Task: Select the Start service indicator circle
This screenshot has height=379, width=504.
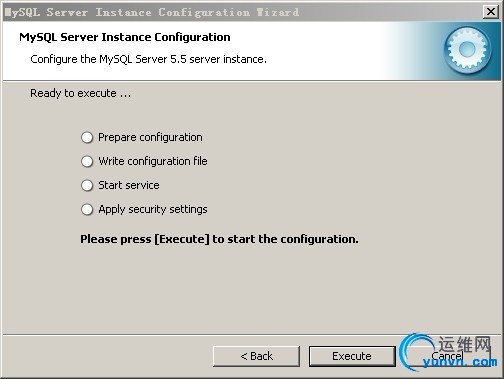Action: 87,185
